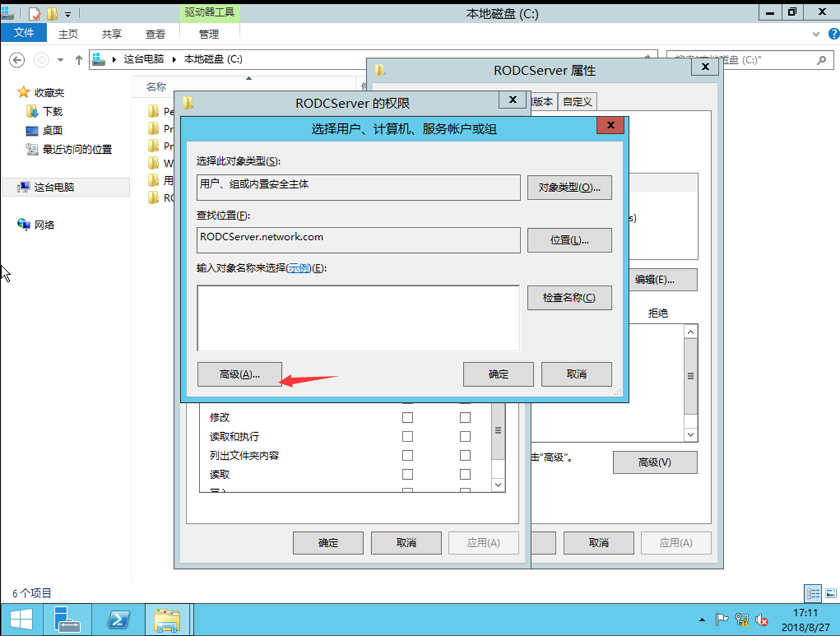840x636 pixels.
Task: Open Explorer help question mark
Action: pos(834,34)
